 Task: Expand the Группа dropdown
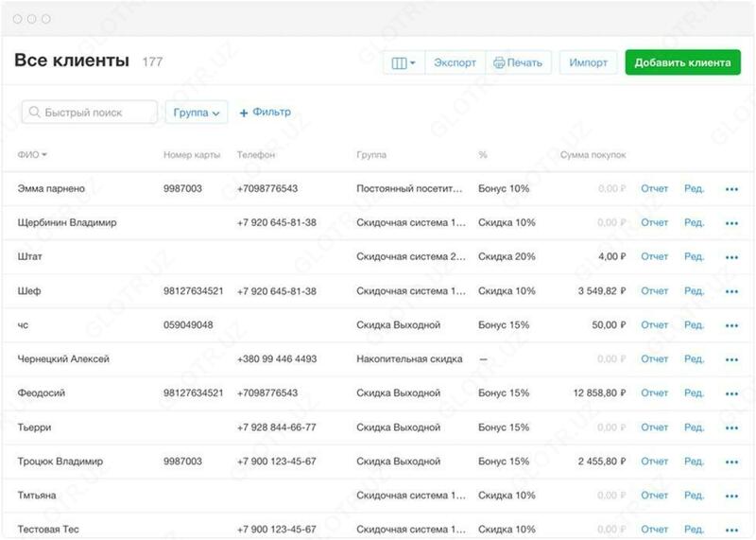(197, 113)
